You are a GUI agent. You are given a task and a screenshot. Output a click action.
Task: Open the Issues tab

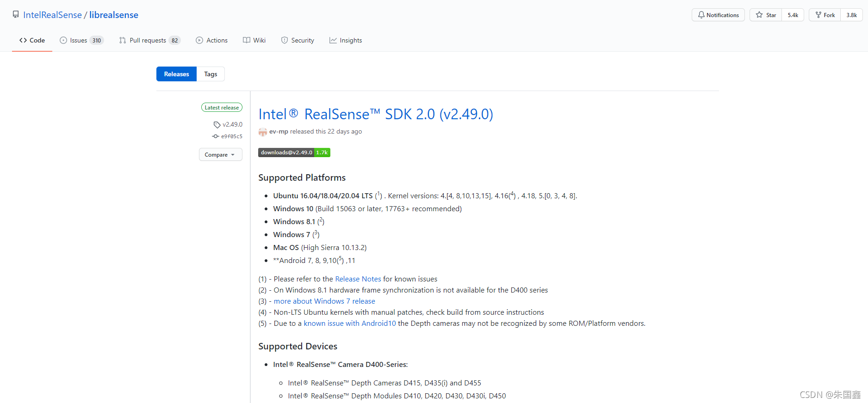point(81,40)
